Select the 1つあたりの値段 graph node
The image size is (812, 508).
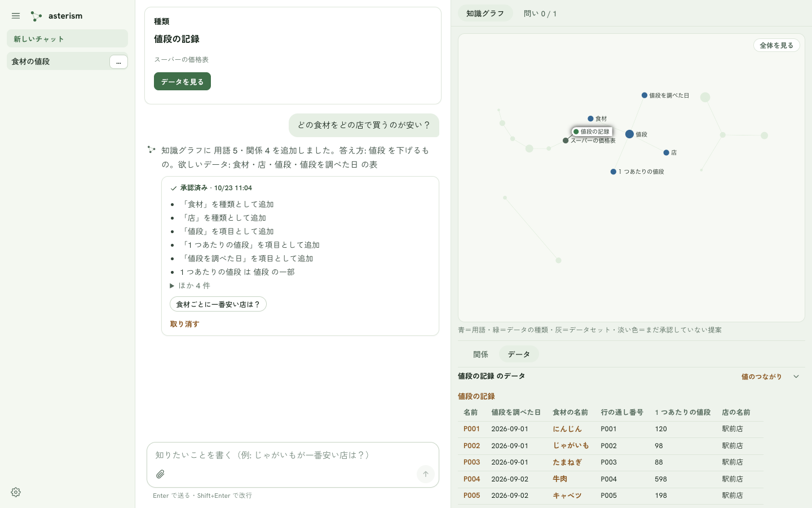point(614,172)
